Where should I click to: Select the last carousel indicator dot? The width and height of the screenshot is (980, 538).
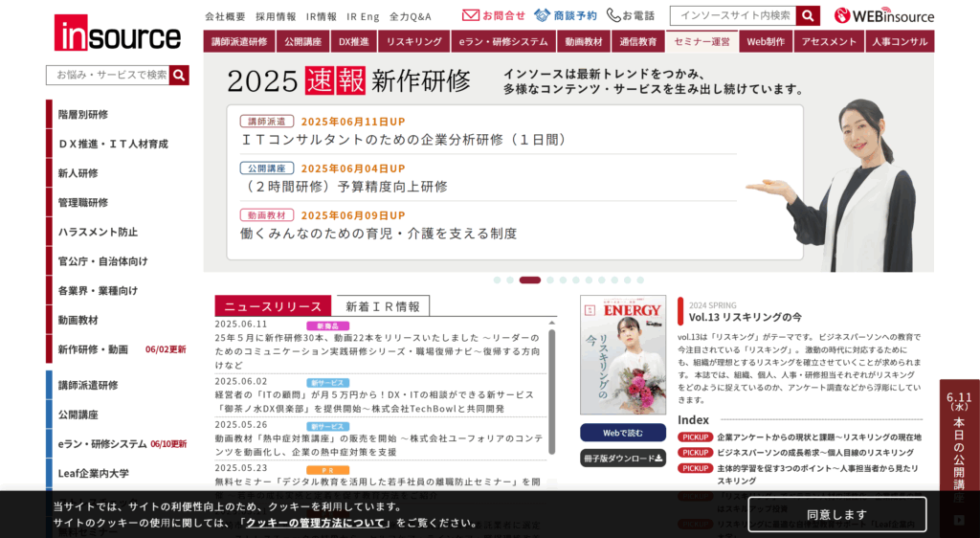click(x=640, y=280)
